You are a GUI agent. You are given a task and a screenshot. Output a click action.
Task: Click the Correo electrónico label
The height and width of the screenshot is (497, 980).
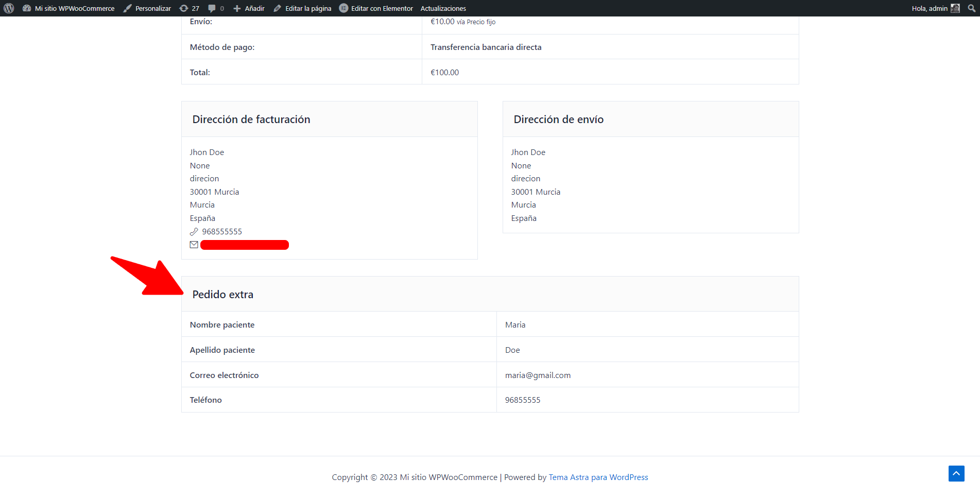click(x=224, y=375)
